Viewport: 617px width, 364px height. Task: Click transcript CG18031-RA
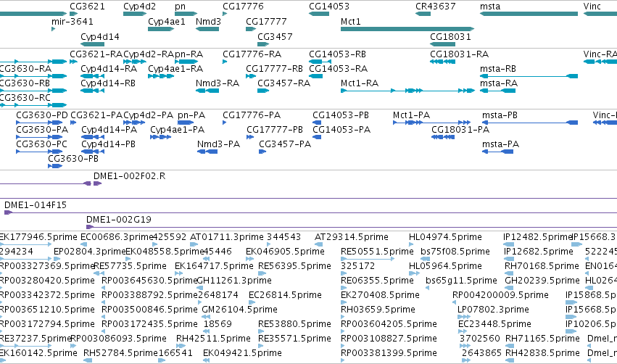pos(459,54)
